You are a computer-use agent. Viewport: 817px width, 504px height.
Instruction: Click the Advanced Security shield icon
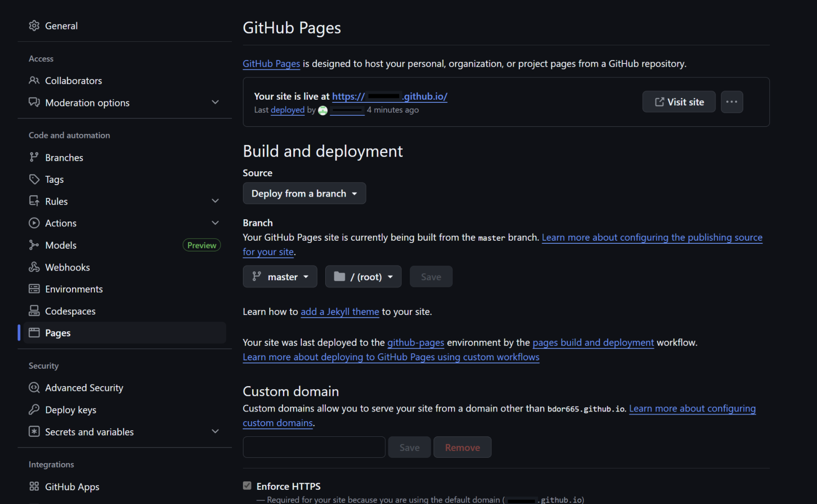(34, 387)
